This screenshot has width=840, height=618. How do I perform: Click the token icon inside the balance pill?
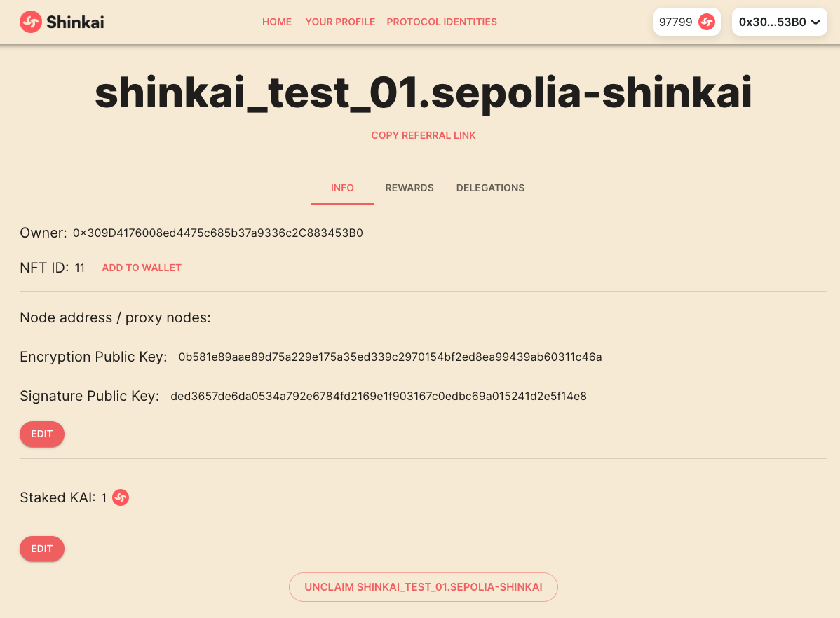tap(706, 22)
